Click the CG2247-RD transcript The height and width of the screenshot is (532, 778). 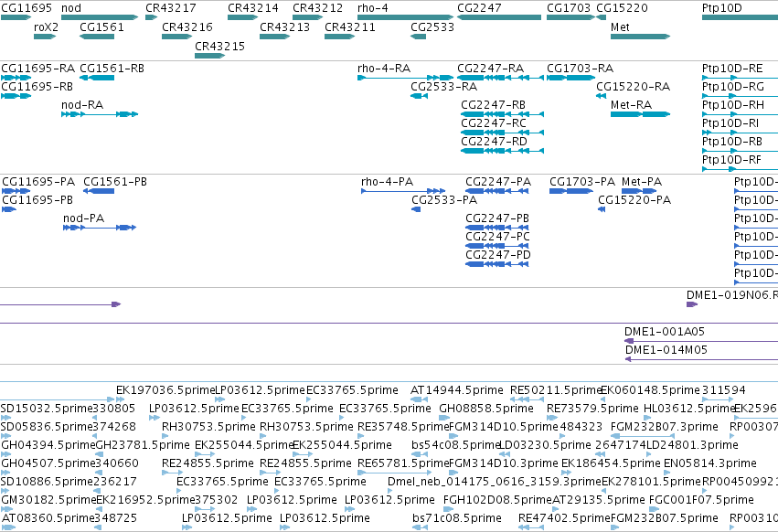pyautogui.click(x=502, y=151)
